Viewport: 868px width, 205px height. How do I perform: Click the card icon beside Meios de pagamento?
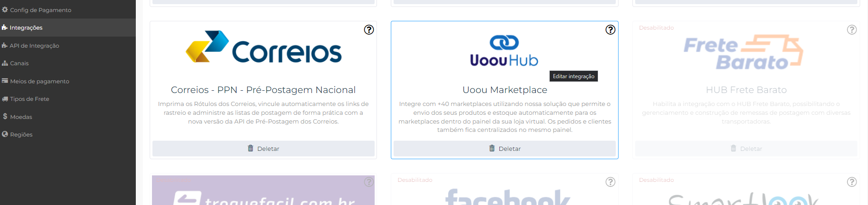point(5,81)
